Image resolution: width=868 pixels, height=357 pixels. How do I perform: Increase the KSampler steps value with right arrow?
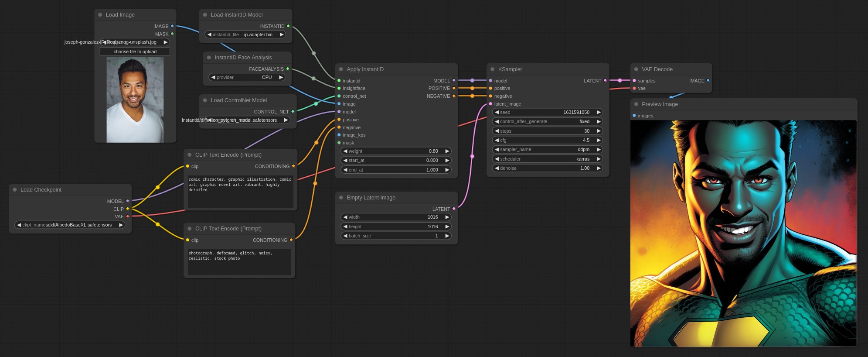coord(599,131)
